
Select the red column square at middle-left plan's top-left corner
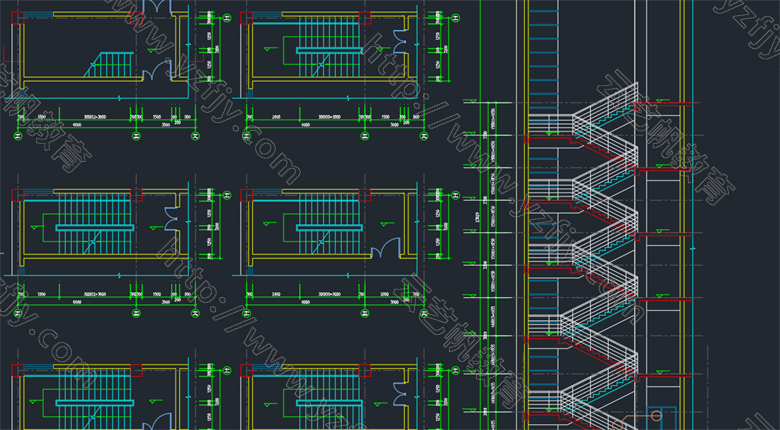pyautogui.click(x=17, y=195)
